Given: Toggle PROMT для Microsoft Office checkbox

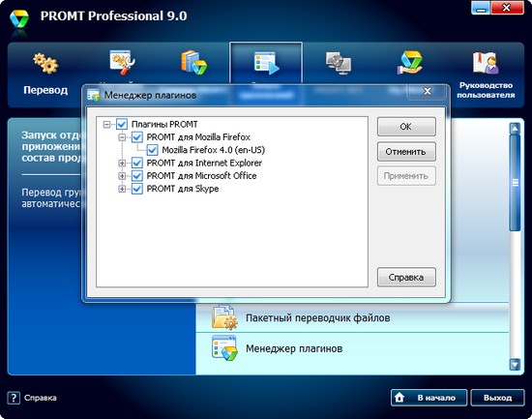Looking at the screenshot, I should [x=137, y=175].
